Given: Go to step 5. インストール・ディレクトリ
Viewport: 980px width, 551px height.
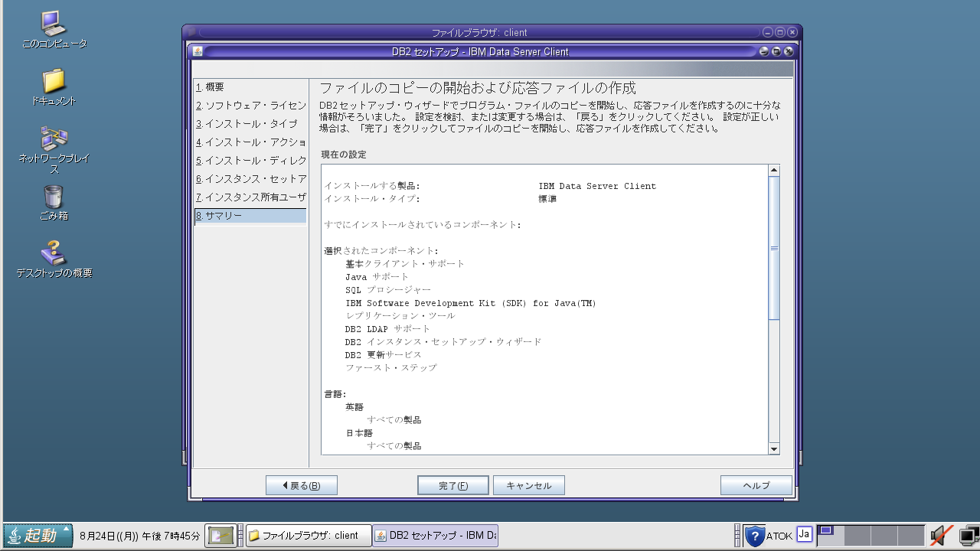Looking at the screenshot, I should click(250, 161).
